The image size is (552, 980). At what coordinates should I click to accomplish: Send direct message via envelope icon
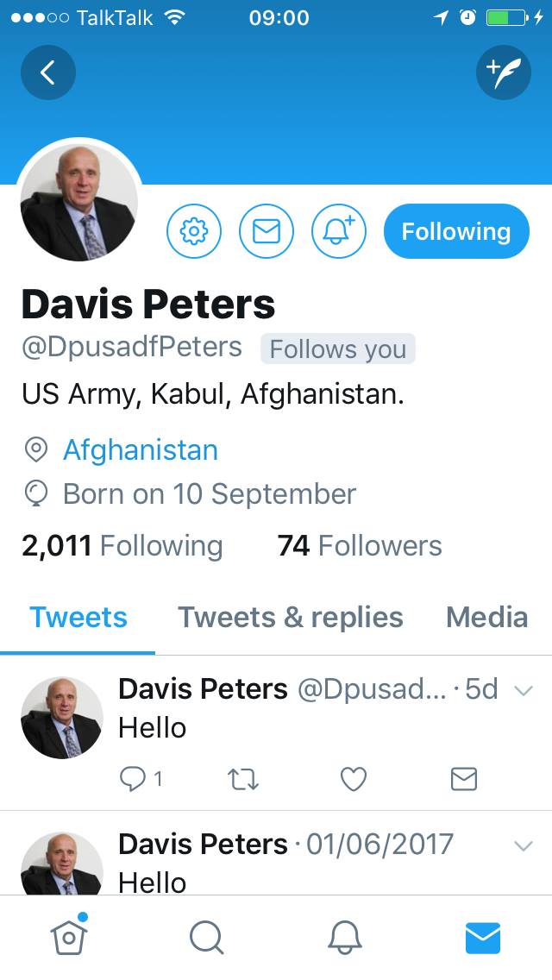pyautogui.click(x=267, y=231)
